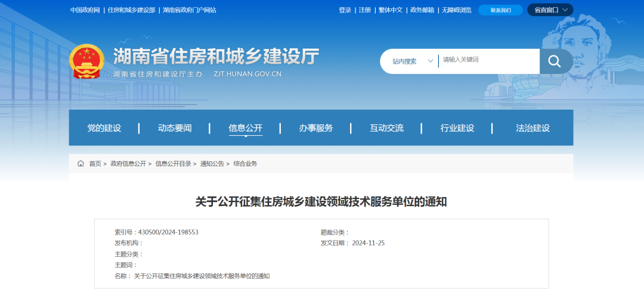Click the 主题分类 label
The height and width of the screenshot is (305, 644).
tap(129, 254)
